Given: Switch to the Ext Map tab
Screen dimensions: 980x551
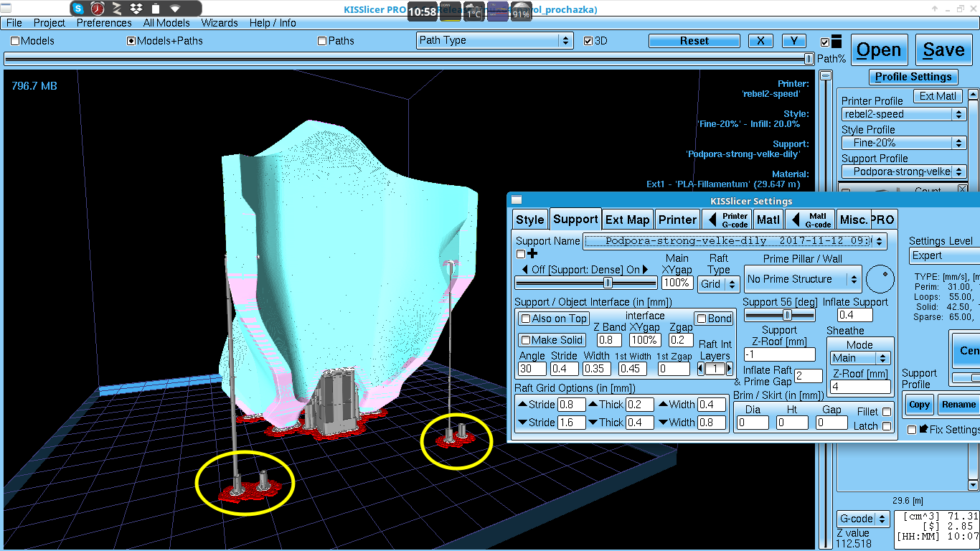Looking at the screenshot, I should tap(628, 220).
